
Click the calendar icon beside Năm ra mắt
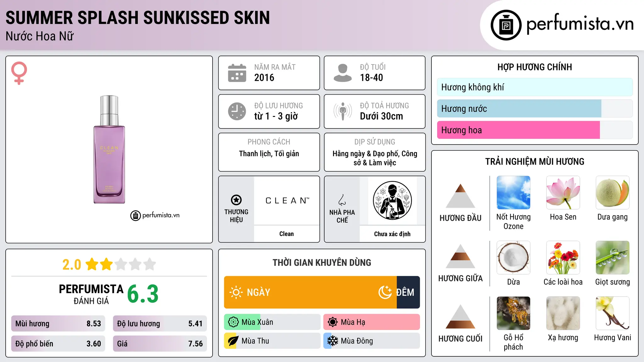pos(237,73)
